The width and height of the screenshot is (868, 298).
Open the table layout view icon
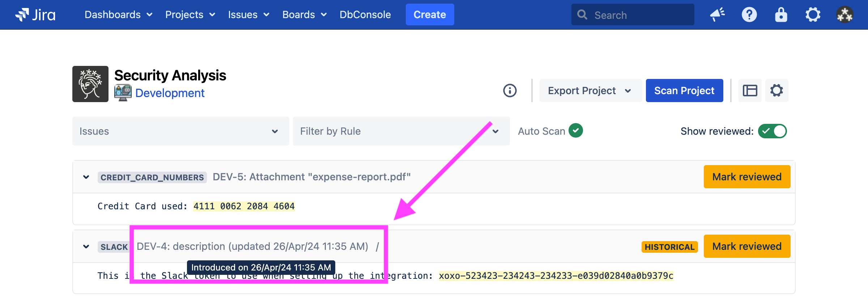(x=750, y=91)
